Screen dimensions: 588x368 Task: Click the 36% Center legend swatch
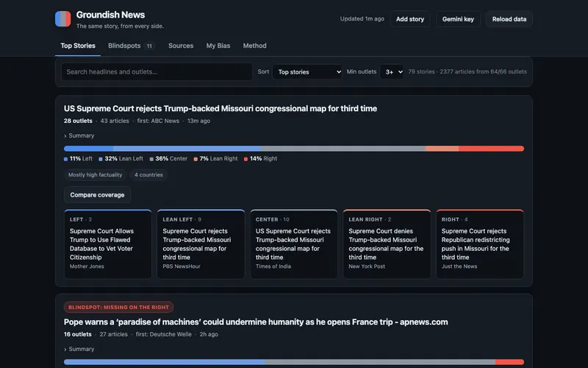tap(151, 159)
